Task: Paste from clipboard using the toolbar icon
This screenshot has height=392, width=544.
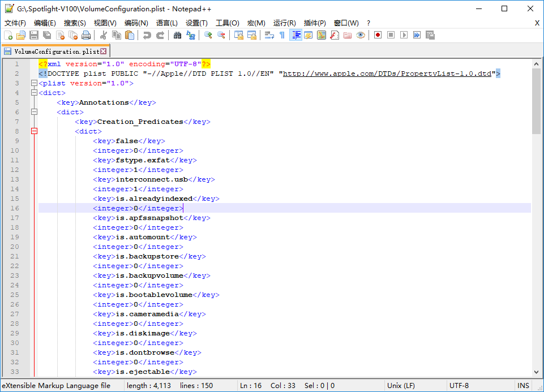Action: click(x=130, y=35)
